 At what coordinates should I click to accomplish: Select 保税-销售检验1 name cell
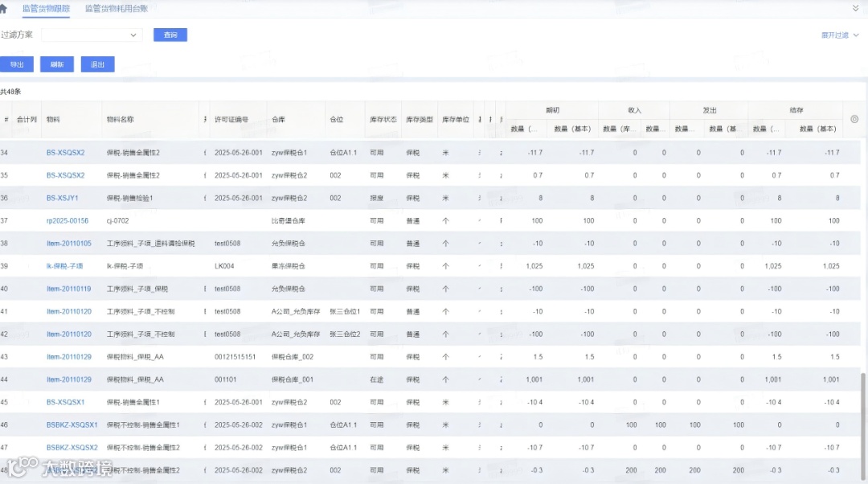tap(129, 198)
